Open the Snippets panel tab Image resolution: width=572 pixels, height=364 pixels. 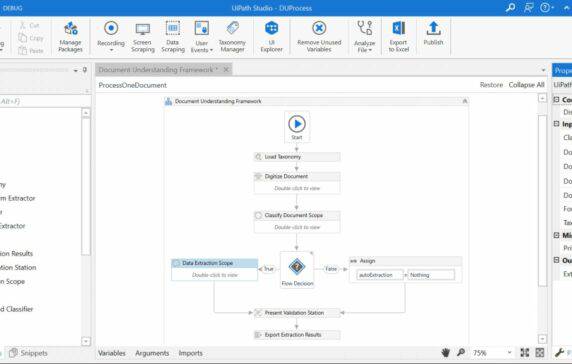click(28, 353)
